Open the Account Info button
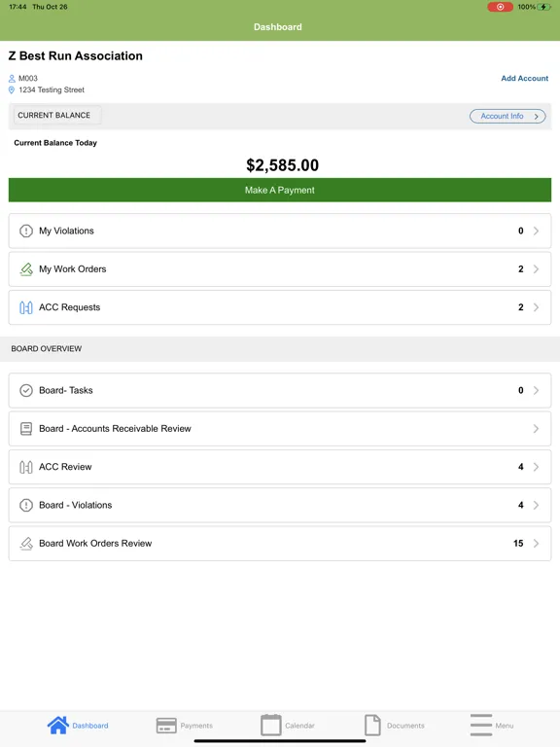560x747 pixels. coord(507,117)
